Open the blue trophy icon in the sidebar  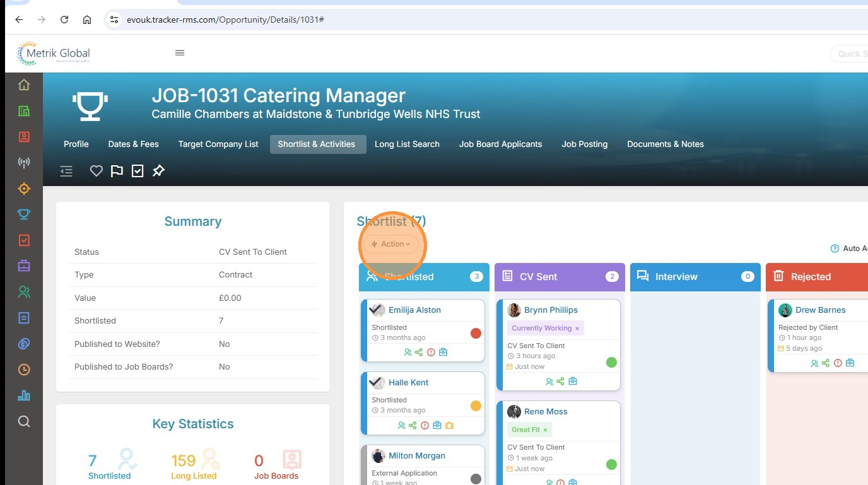click(x=24, y=214)
